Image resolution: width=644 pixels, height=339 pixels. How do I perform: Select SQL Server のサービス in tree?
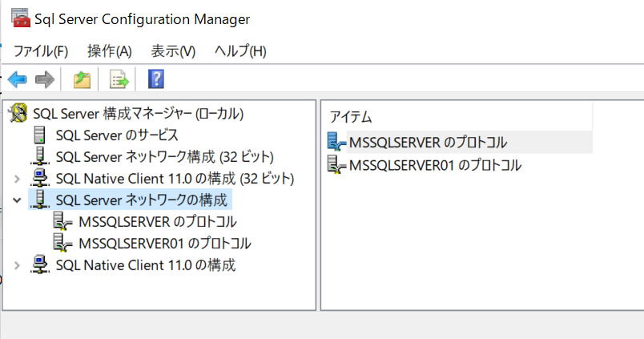[x=117, y=135]
